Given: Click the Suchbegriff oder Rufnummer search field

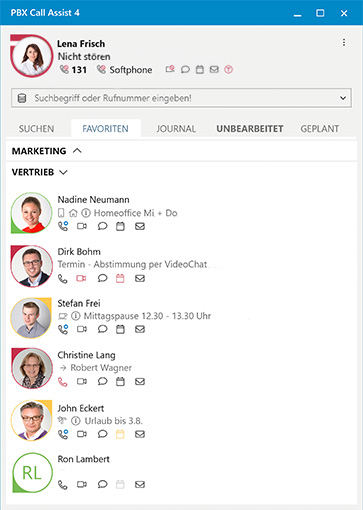Looking at the screenshot, I should (181, 98).
